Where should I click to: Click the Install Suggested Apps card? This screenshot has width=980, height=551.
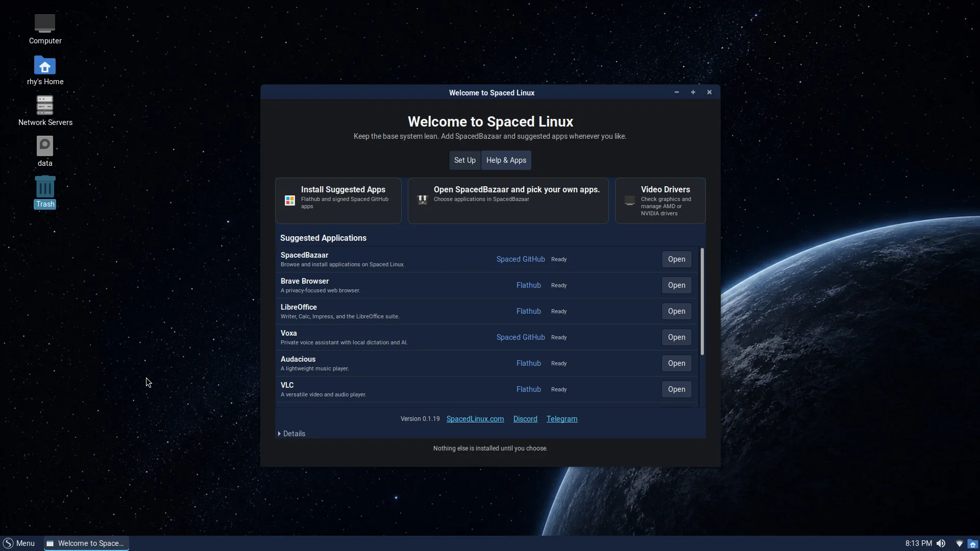click(x=338, y=201)
